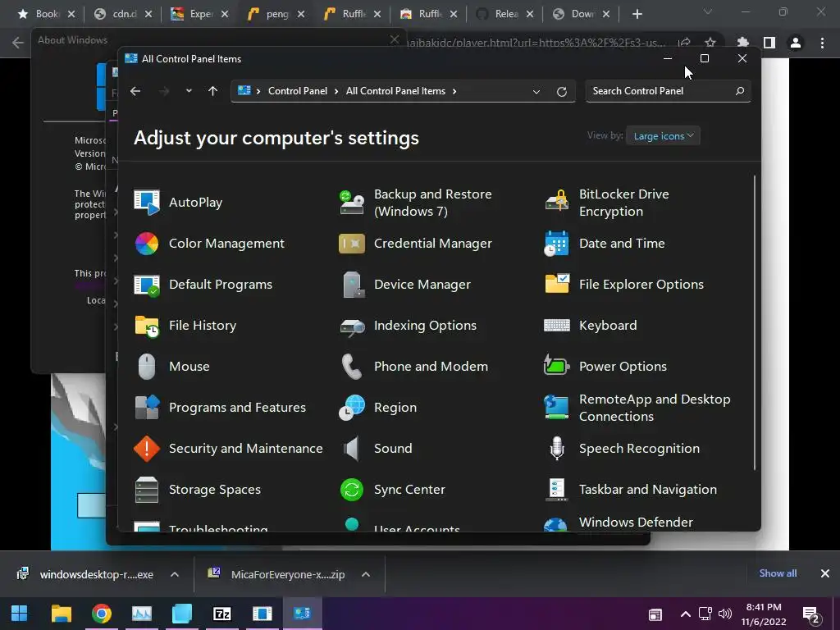Switch to the Relea browser tab
Viewport: 840px width, 630px height.
[x=504, y=14]
